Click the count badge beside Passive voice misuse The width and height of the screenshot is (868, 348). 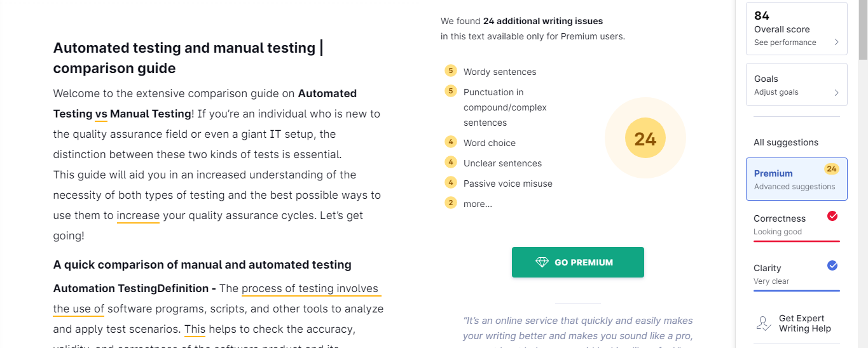[451, 182]
